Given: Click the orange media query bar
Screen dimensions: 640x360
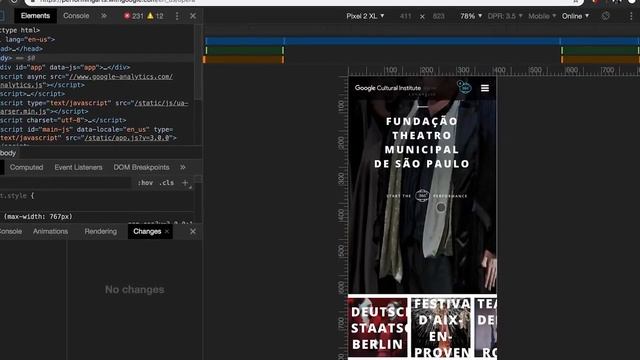Looking at the screenshot, I should tap(243, 60).
